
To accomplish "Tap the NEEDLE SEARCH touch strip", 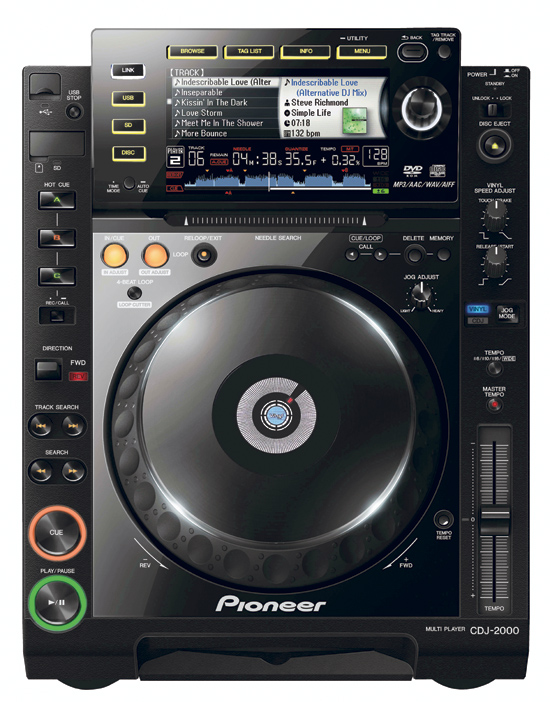I will [275, 220].
